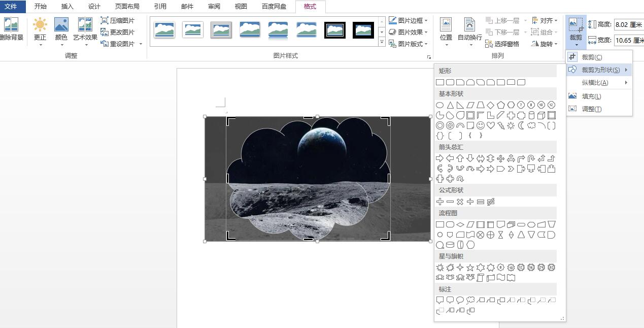Click the 高度 height input field
The height and width of the screenshot is (328, 644).
pos(629,24)
